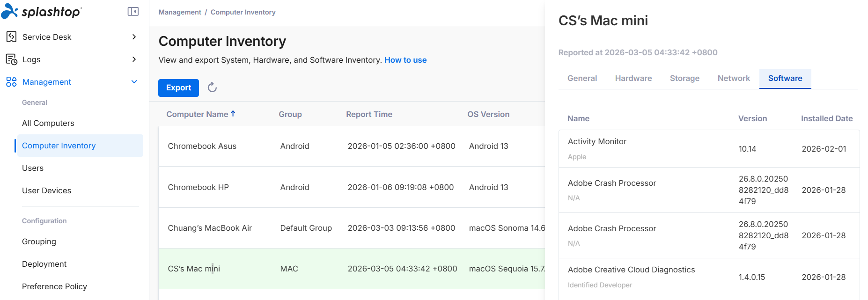The image size is (868, 300).
Task: Select CS's Mac mini row
Action: click(x=352, y=269)
